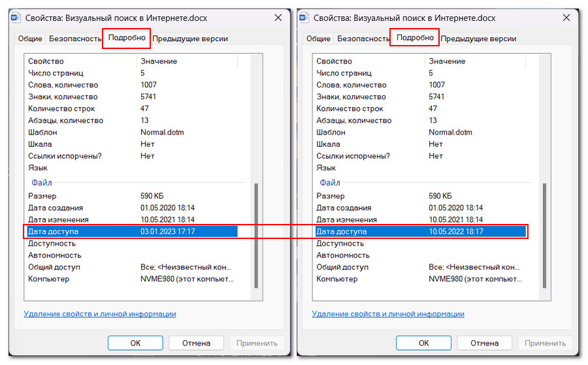Click value 10.05.2022 18:17 in right dialog
This screenshot has width=588, height=365.
point(456,231)
